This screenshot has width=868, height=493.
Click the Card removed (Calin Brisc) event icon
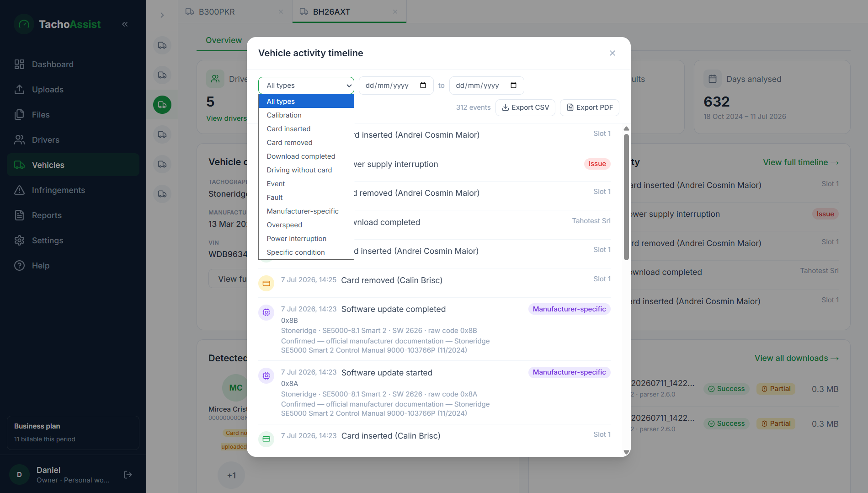266,284
